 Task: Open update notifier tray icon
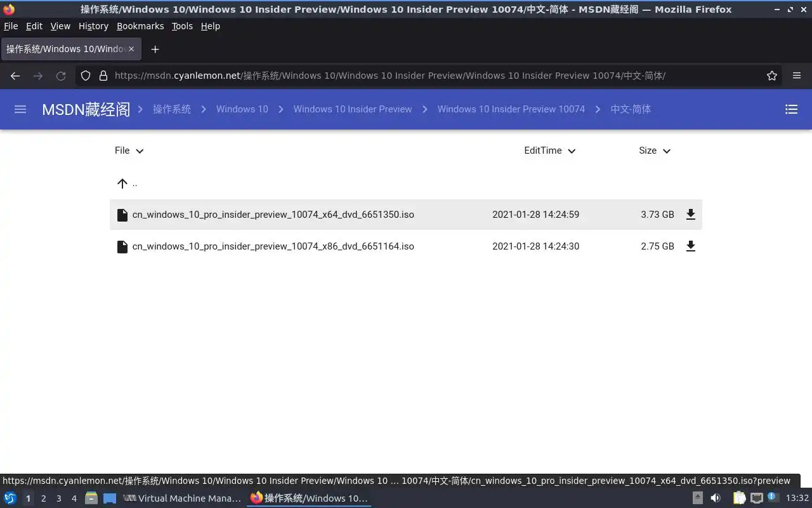coord(773,497)
